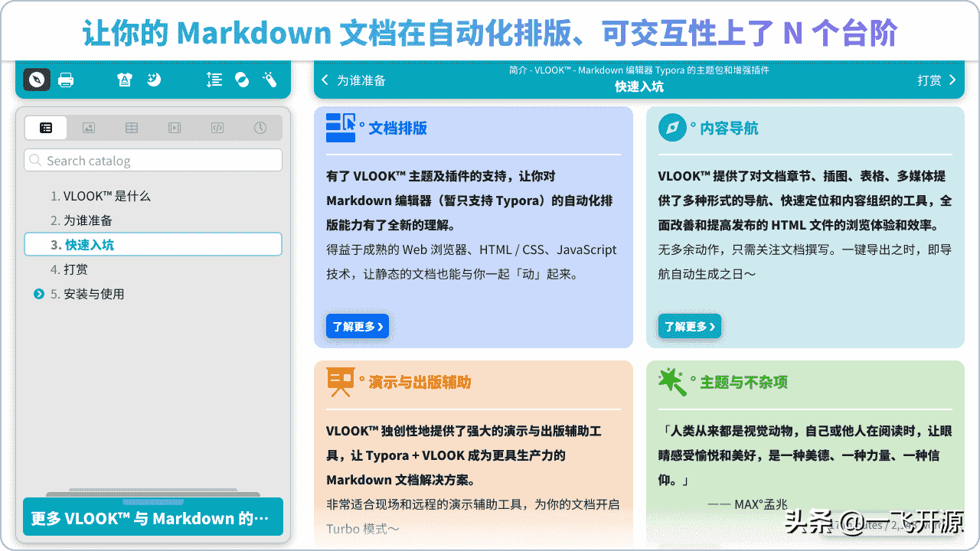Switch to the history clock tab

point(260,128)
